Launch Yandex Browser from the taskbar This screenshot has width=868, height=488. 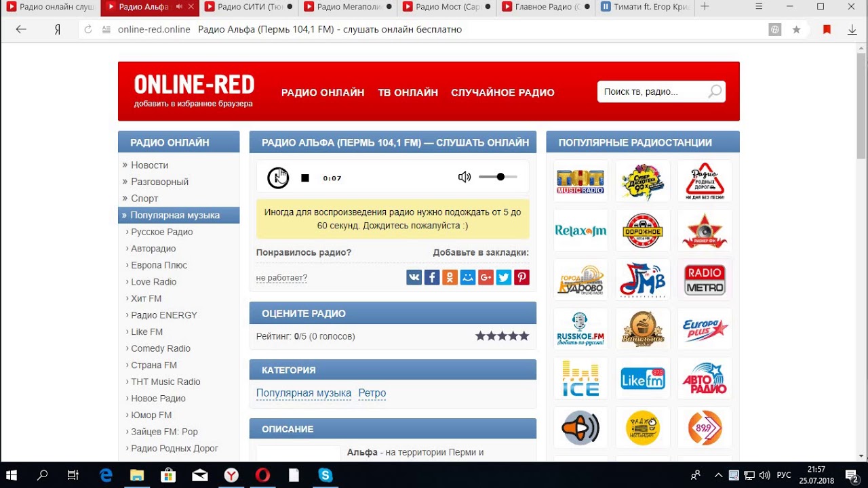pos(231,475)
